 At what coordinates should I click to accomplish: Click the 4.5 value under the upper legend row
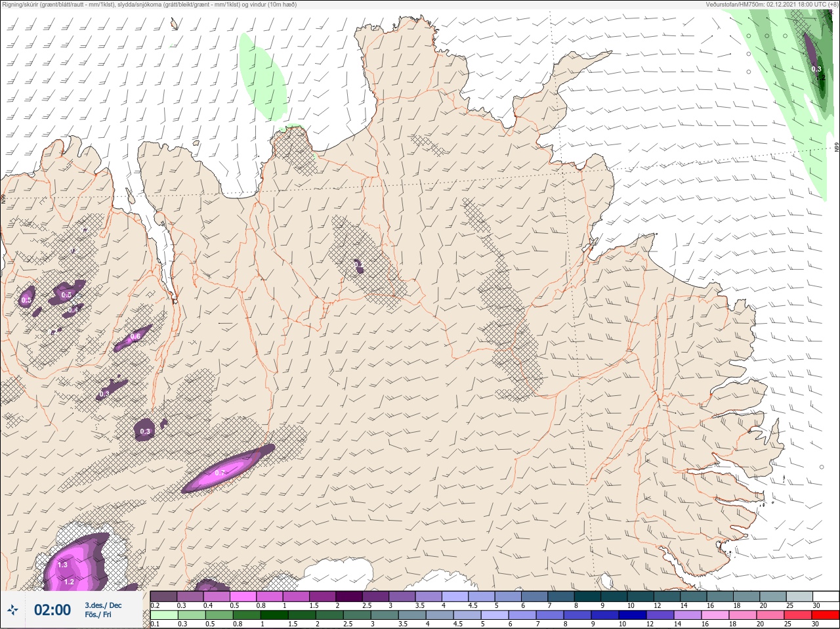[x=472, y=605]
